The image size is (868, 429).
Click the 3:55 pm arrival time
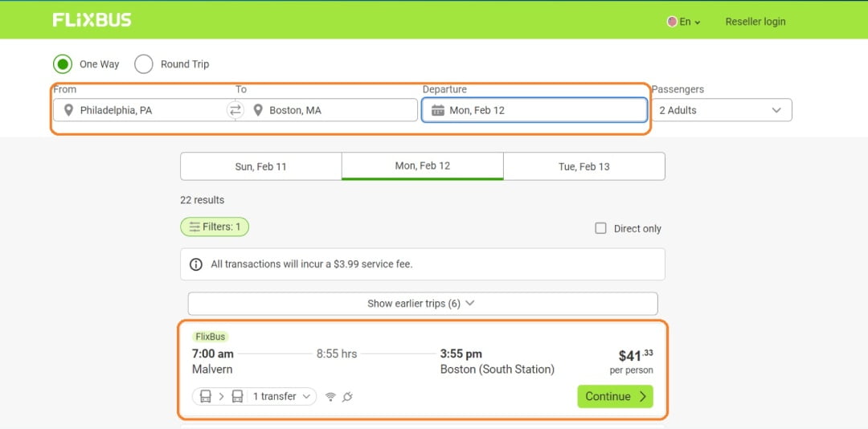point(461,353)
